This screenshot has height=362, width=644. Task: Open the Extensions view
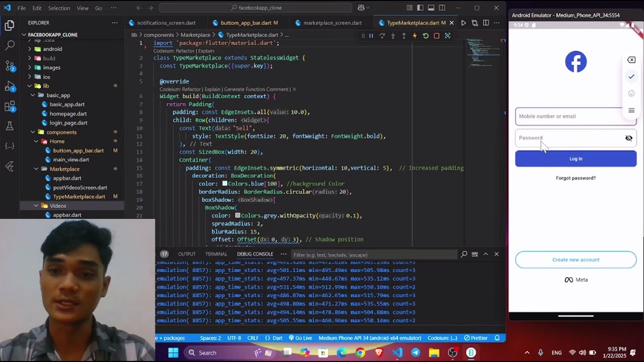(10, 106)
